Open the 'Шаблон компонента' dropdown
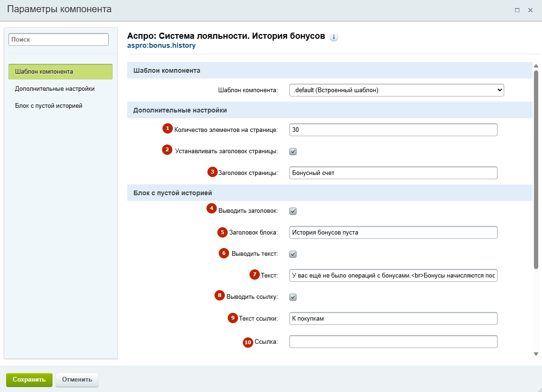The image size is (542, 392). (396, 90)
